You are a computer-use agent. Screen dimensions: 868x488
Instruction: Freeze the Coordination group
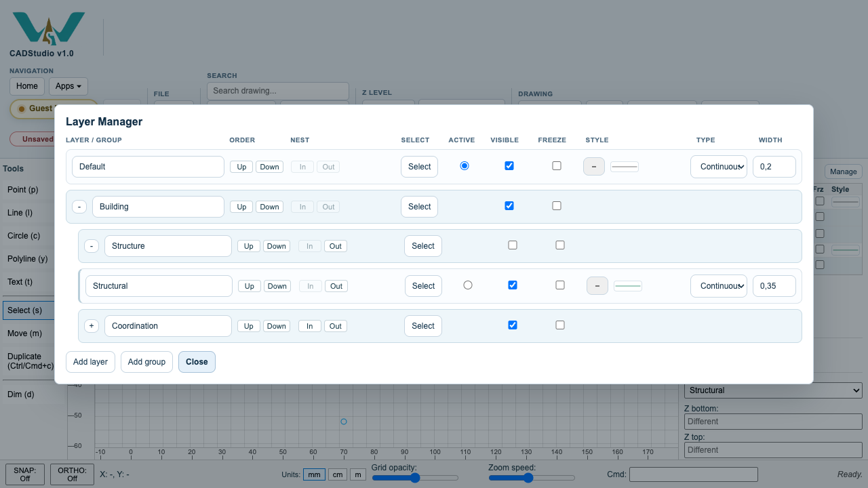pos(560,325)
